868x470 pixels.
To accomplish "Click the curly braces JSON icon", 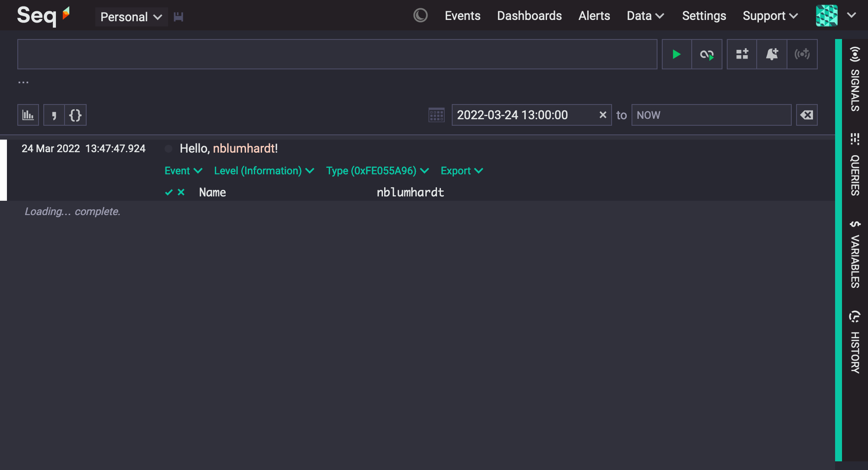I will tap(75, 115).
